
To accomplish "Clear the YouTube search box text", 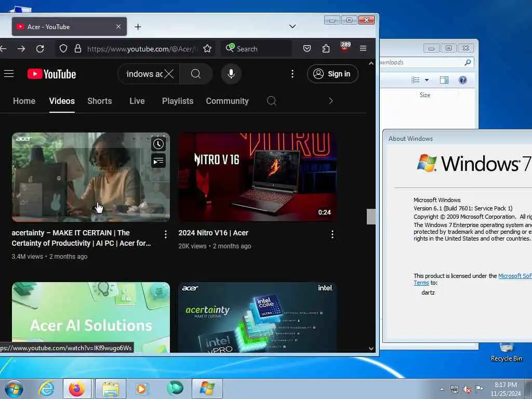I will point(169,74).
